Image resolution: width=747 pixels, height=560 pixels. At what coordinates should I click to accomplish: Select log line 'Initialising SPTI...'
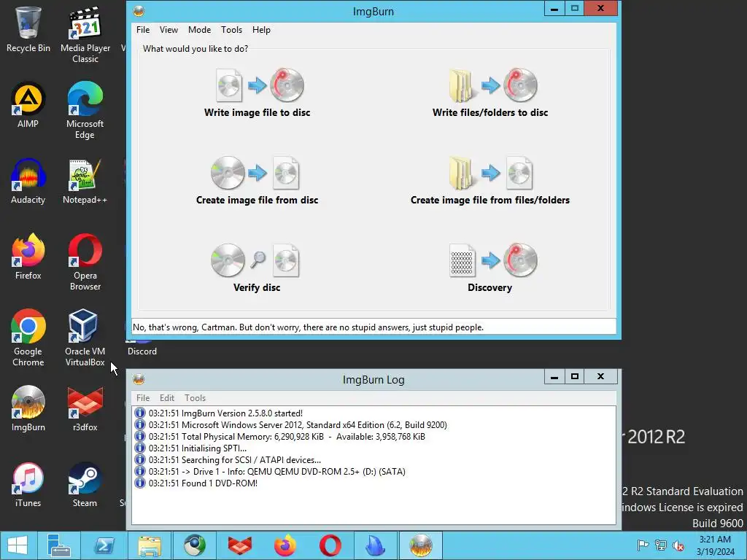click(197, 448)
